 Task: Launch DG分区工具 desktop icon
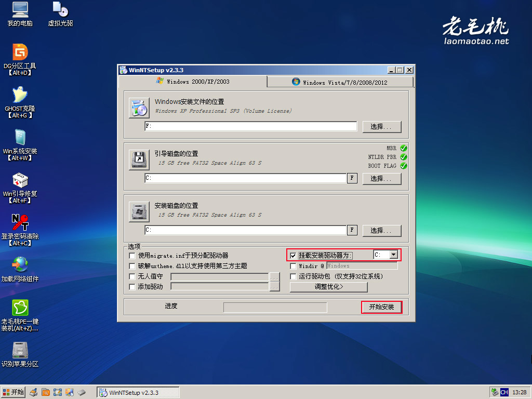(20, 59)
